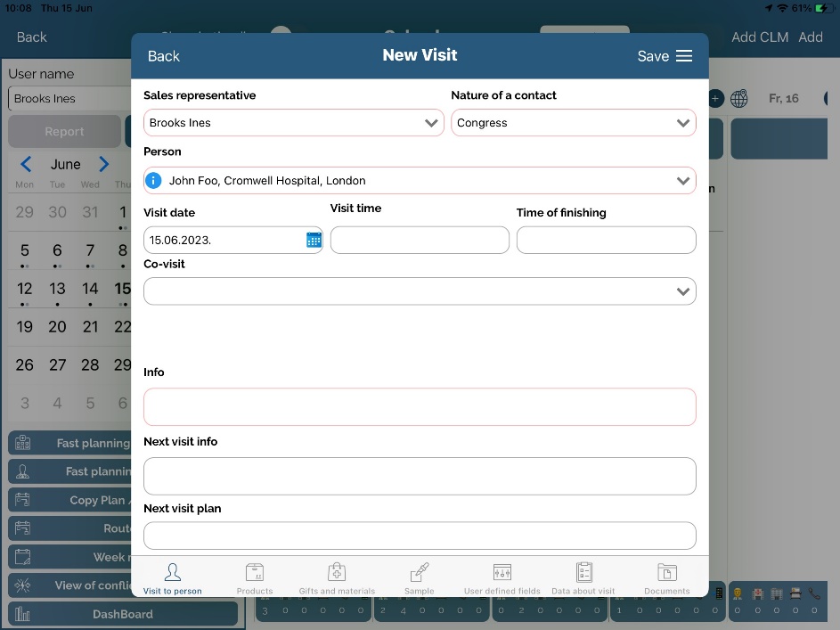Click the Visit time input field
This screenshot has height=630, width=840.
(x=420, y=240)
